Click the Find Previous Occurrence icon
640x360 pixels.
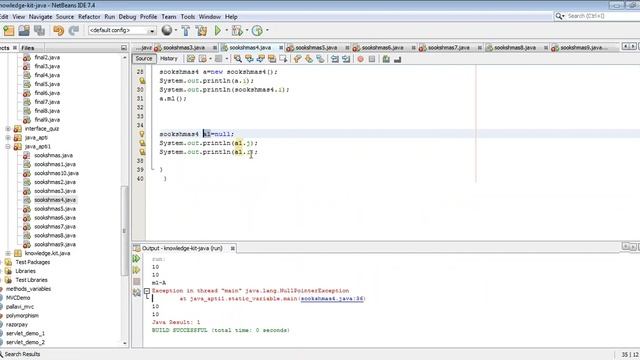pos(249,59)
